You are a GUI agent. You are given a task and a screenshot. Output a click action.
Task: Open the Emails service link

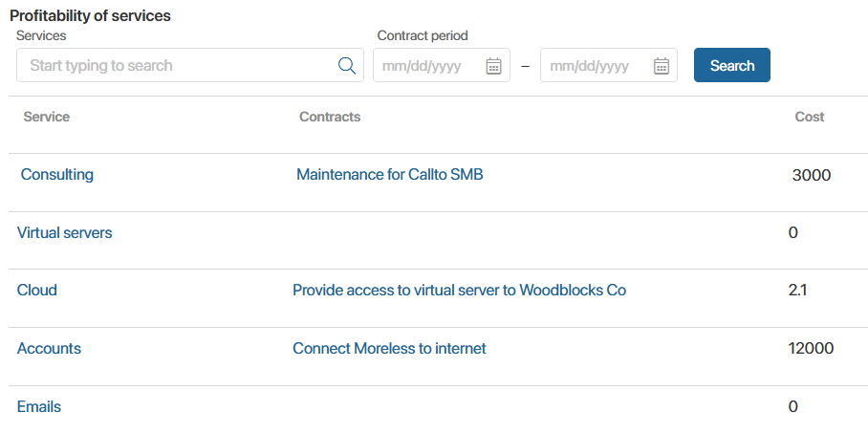click(x=39, y=407)
